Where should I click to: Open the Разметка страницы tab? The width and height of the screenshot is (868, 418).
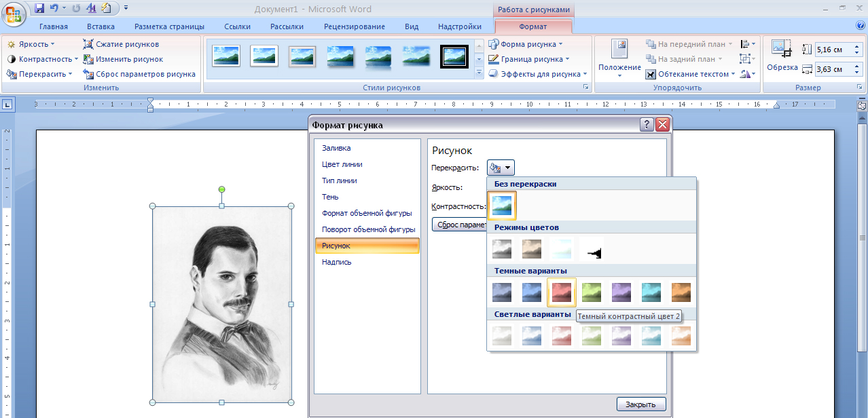169,26
